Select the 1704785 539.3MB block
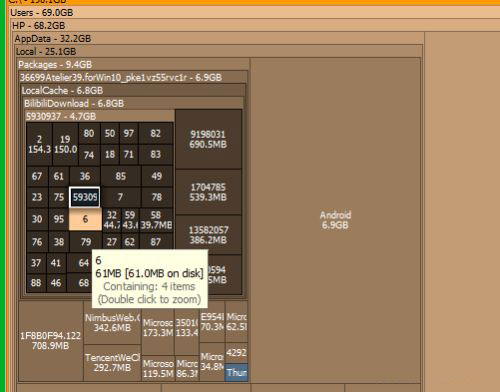This screenshot has height=392, width=500. [x=208, y=192]
